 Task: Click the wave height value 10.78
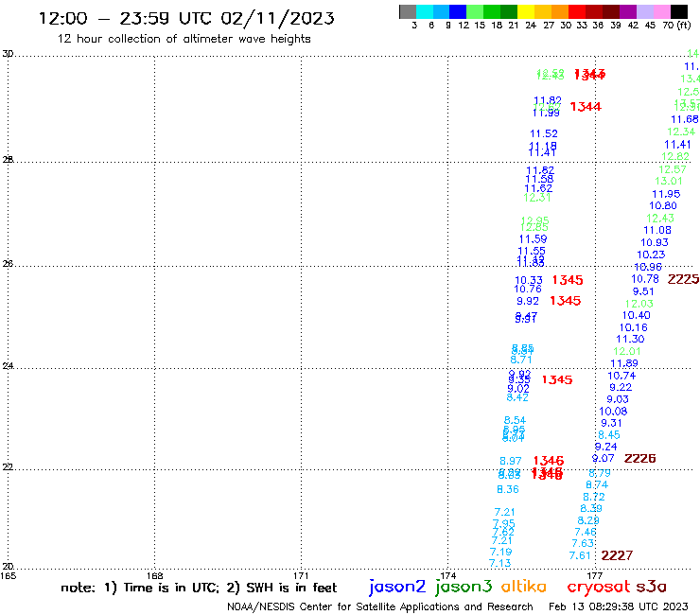[x=644, y=279]
